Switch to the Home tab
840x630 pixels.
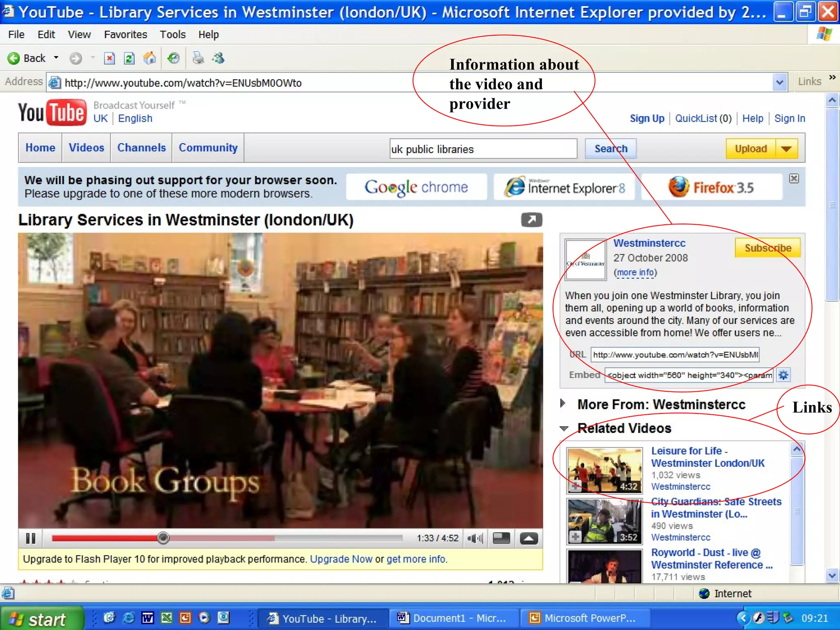[40, 148]
